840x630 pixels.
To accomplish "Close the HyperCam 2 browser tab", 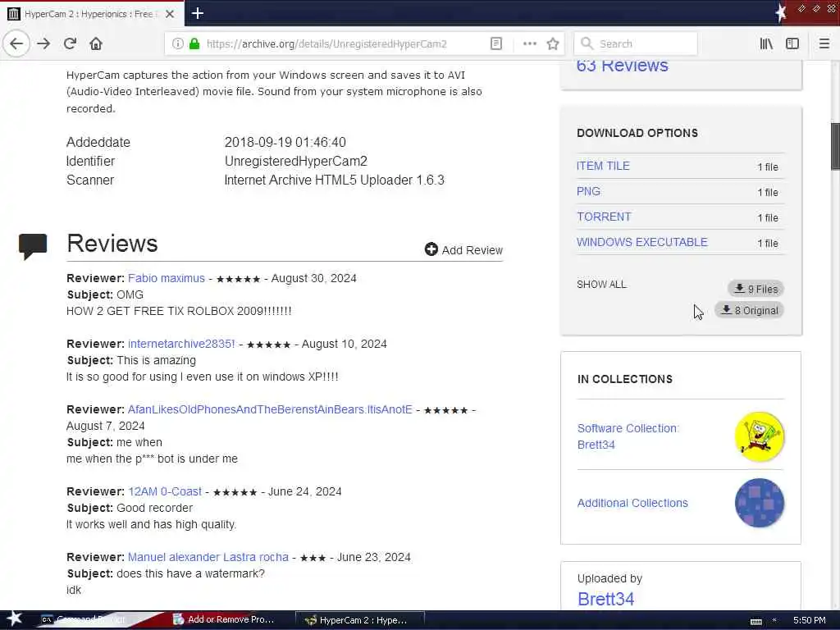I will pos(169,14).
